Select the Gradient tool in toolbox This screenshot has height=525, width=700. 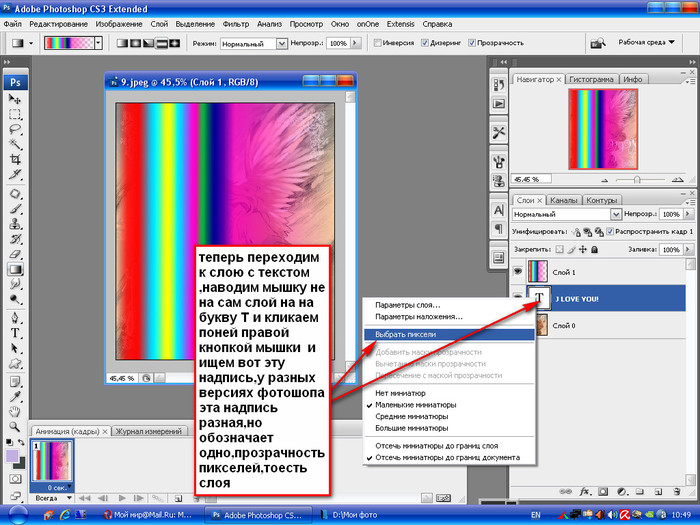(x=15, y=269)
